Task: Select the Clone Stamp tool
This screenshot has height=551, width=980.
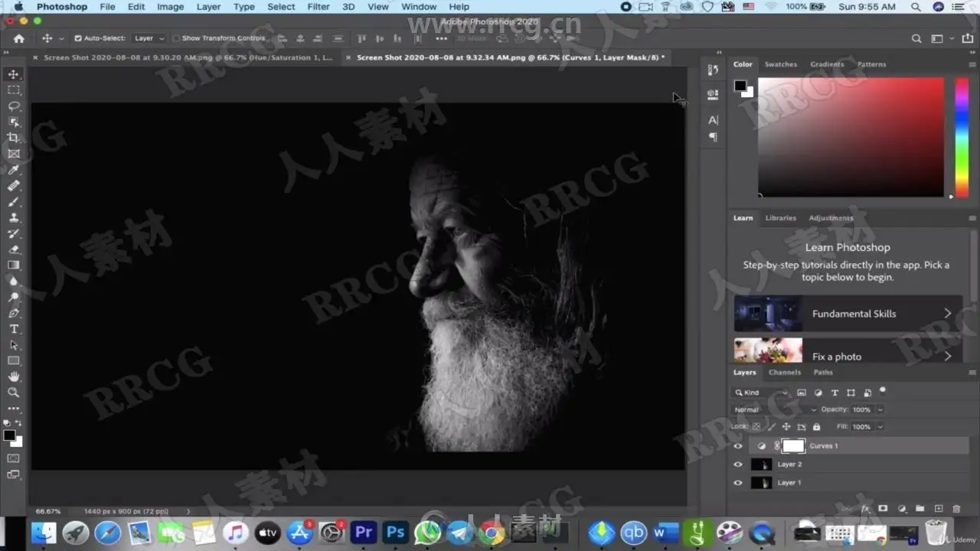Action: click(x=14, y=218)
